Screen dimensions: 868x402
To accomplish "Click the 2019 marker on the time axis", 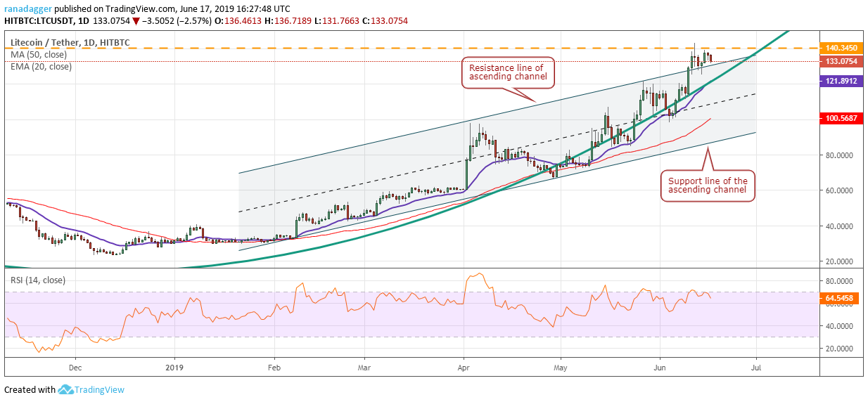I will click(x=173, y=367).
